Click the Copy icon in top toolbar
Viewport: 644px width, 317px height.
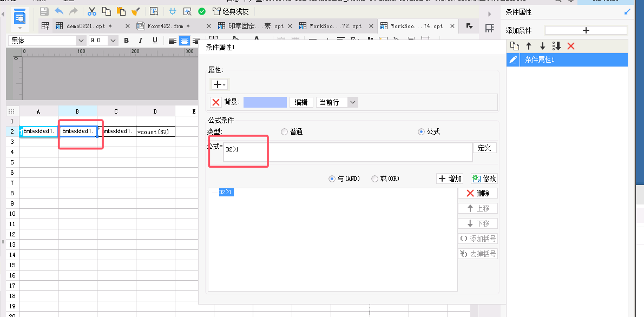(x=107, y=11)
